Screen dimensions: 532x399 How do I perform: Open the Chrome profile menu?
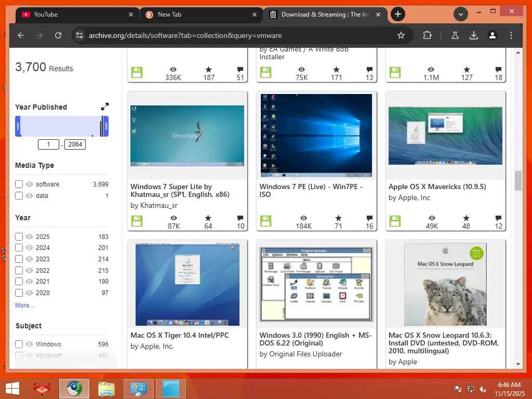[x=493, y=35]
